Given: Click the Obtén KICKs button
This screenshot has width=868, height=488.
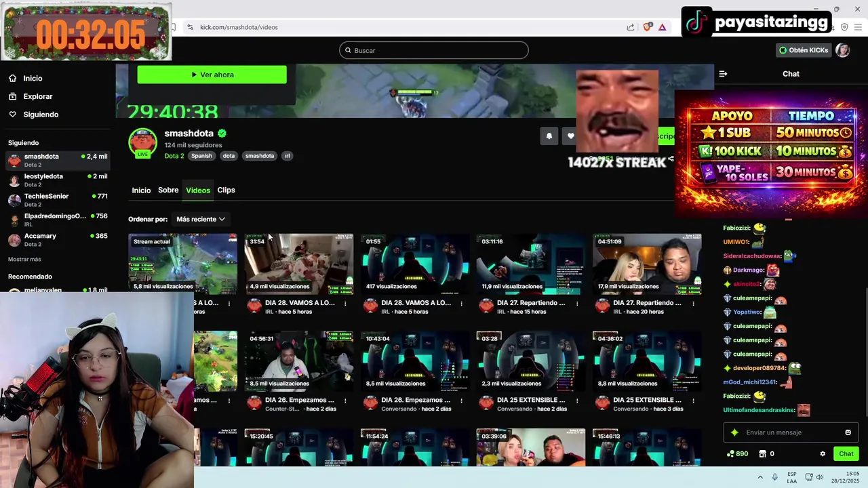Looking at the screenshot, I should point(804,50).
